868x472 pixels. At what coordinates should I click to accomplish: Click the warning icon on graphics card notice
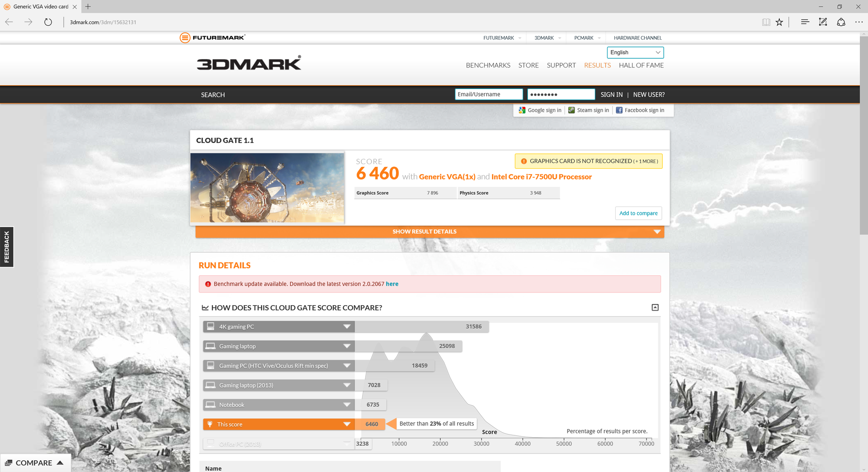524,161
